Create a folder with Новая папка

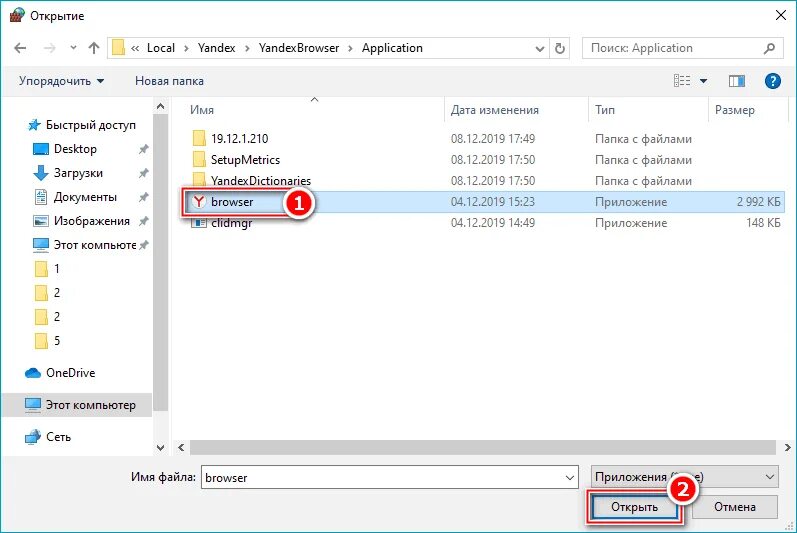tap(169, 81)
